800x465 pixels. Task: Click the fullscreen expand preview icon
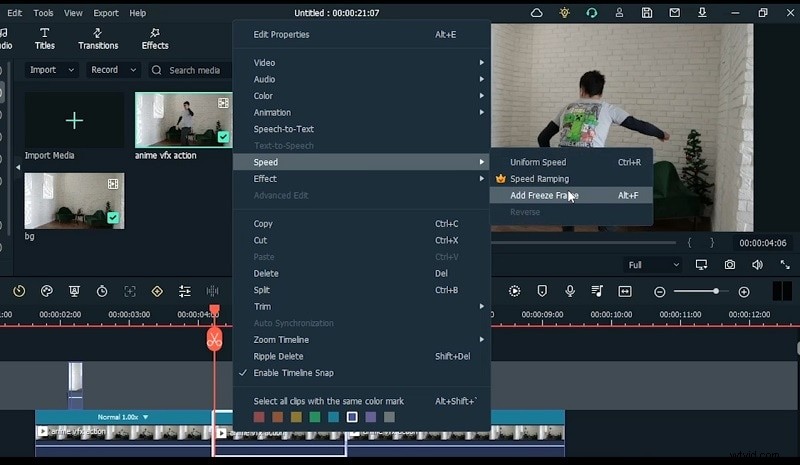tap(785, 265)
